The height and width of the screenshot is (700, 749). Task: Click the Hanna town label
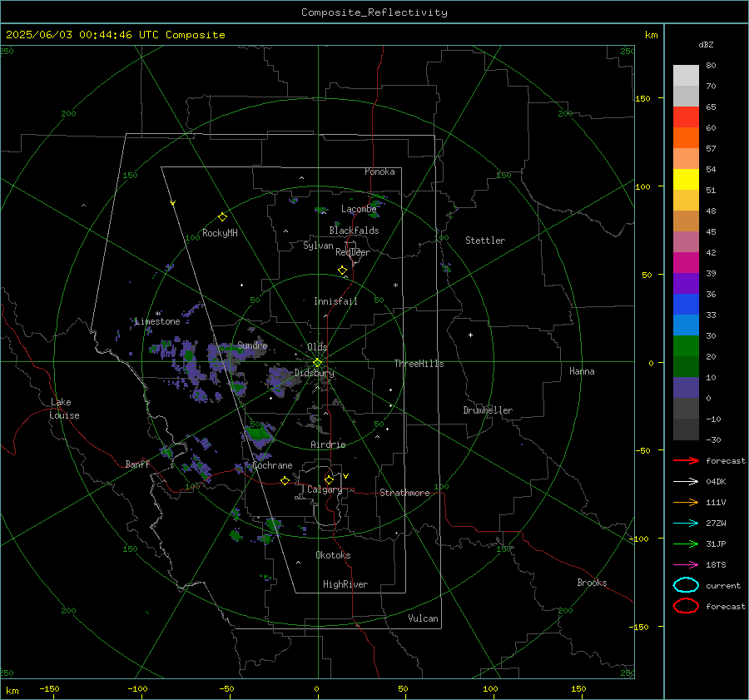click(582, 371)
